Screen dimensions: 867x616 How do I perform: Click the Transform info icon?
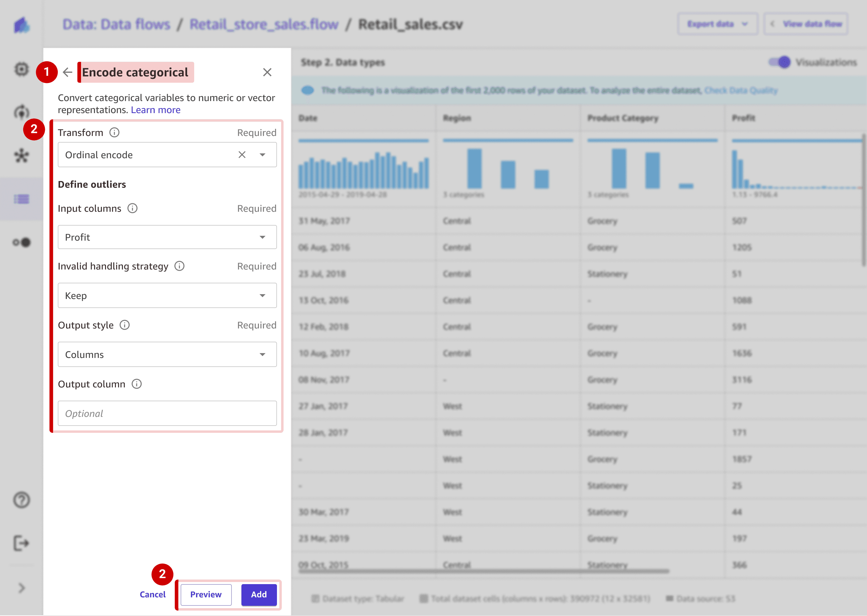coord(114,132)
